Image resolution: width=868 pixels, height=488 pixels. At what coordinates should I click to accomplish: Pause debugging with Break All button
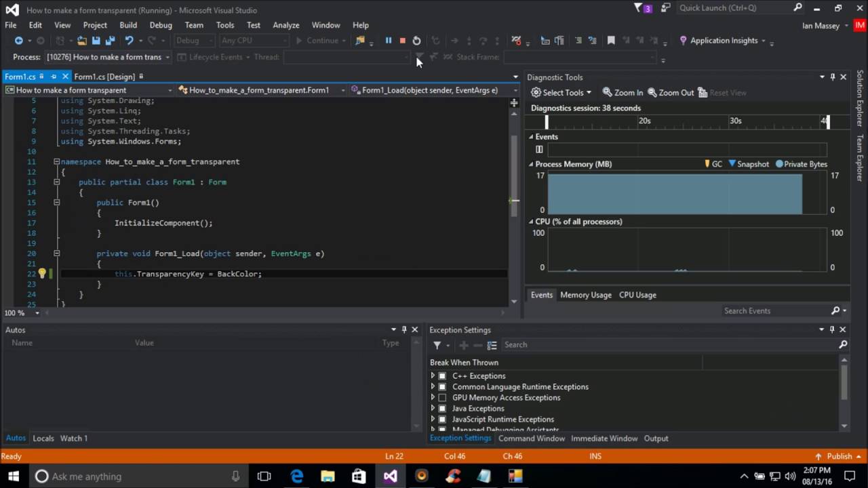[389, 41]
